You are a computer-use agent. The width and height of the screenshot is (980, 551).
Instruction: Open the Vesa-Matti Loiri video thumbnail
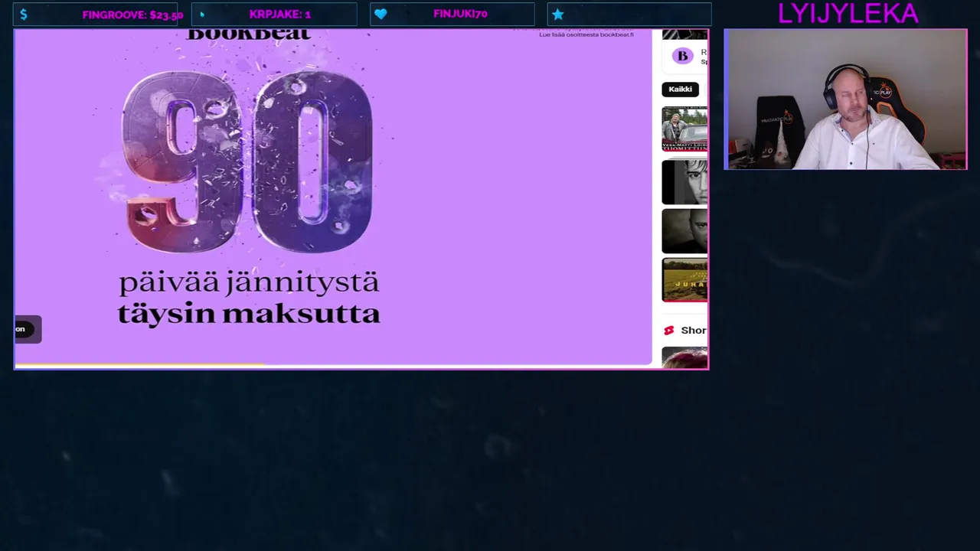(684, 129)
